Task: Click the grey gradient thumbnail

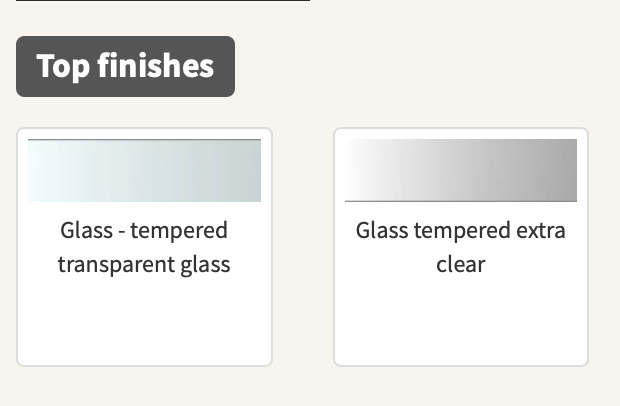Action: 460,171
